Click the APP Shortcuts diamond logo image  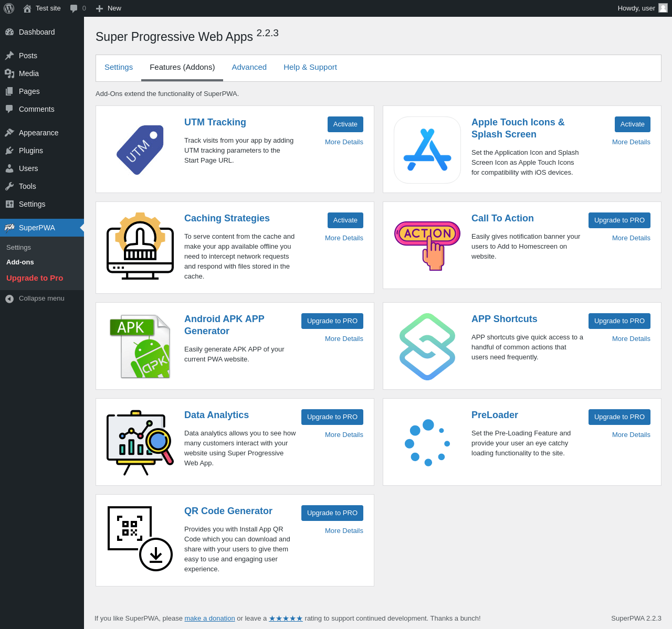tap(427, 347)
